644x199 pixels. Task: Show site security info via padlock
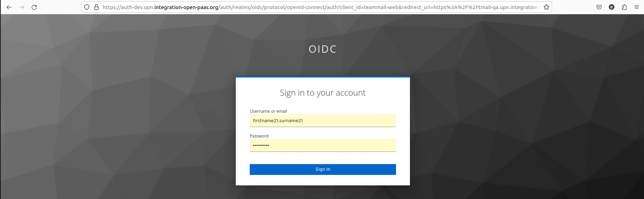[x=96, y=7]
